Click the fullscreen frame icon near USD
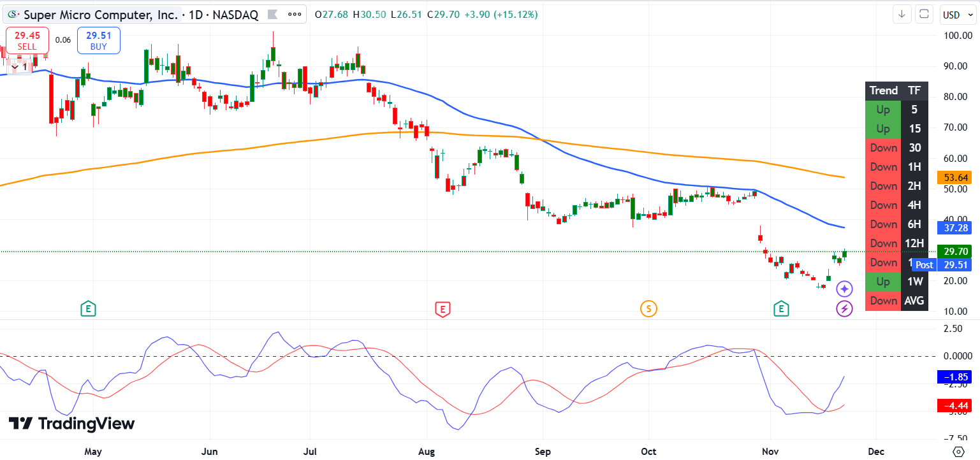 coord(925,15)
